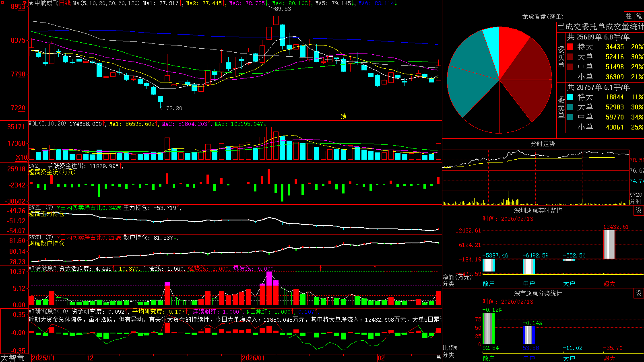
Task: Click the 大智慧 logo at bottom-left
Action: (x=12, y=358)
